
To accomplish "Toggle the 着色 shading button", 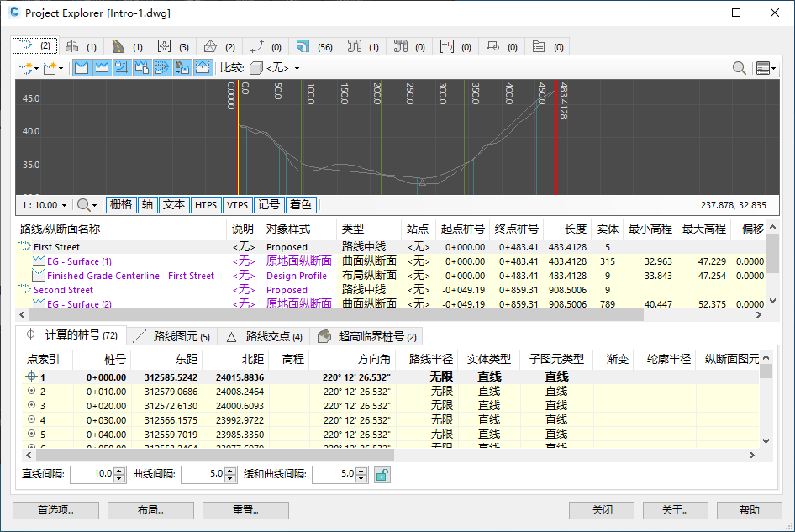I will (x=301, y=205).
